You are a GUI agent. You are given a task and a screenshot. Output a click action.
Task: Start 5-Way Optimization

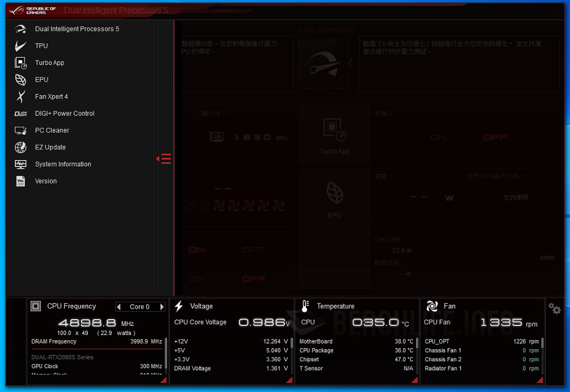[x=322, y=63]
